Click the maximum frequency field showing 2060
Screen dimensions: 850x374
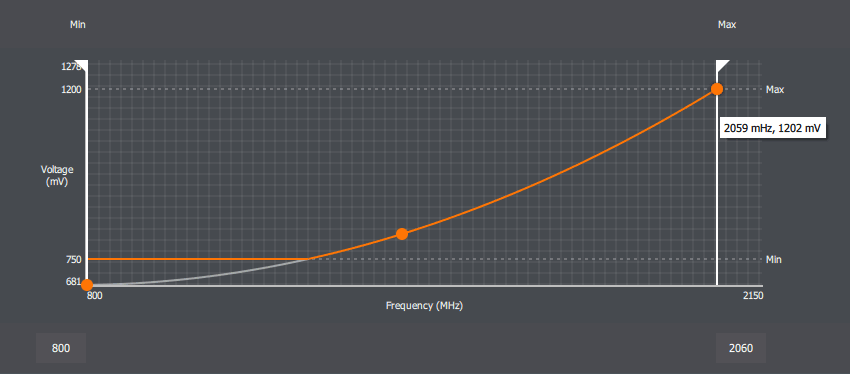pyautogui.click(x=740, y=348)
